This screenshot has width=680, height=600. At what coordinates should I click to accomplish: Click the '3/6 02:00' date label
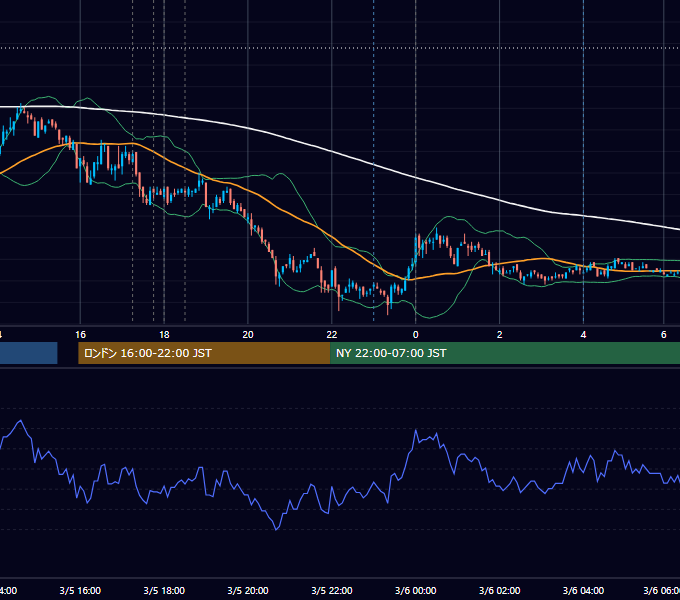coord(500,590)
